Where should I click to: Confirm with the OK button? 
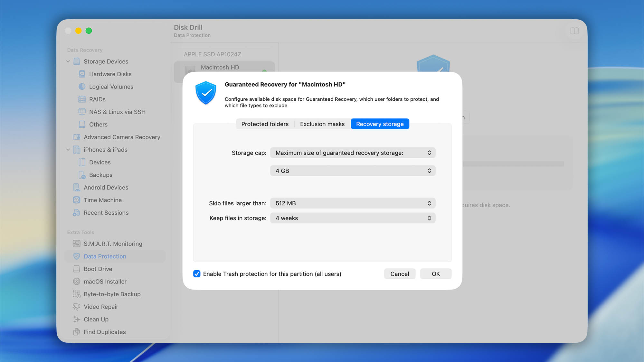pyautogui.click(x=436, y=274)
